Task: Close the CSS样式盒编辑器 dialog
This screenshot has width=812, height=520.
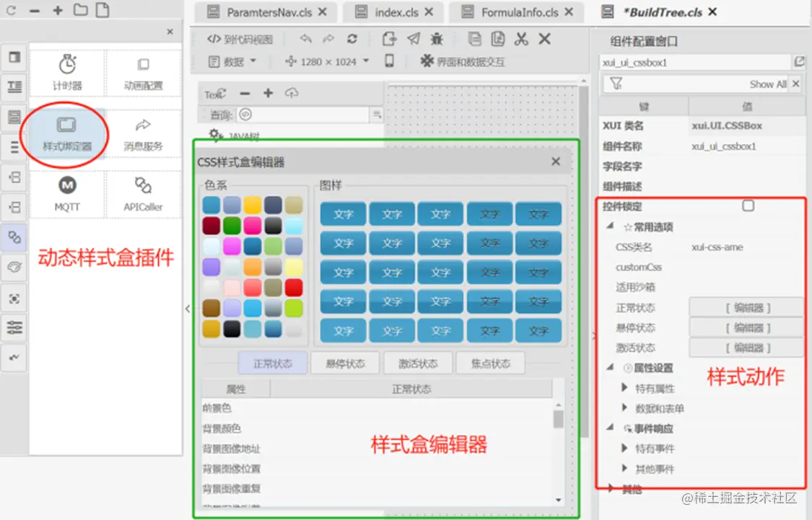Action: [x=556, y=162]
